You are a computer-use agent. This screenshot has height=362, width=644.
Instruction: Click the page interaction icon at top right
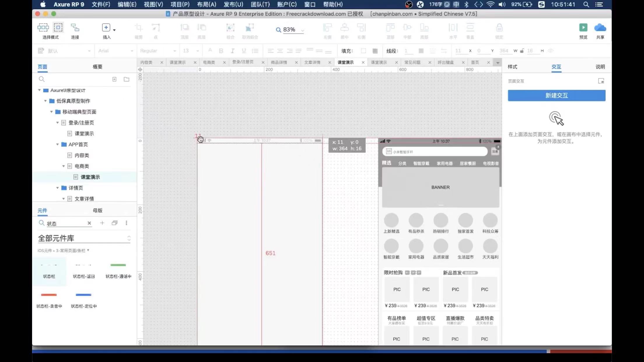point(601,81)
